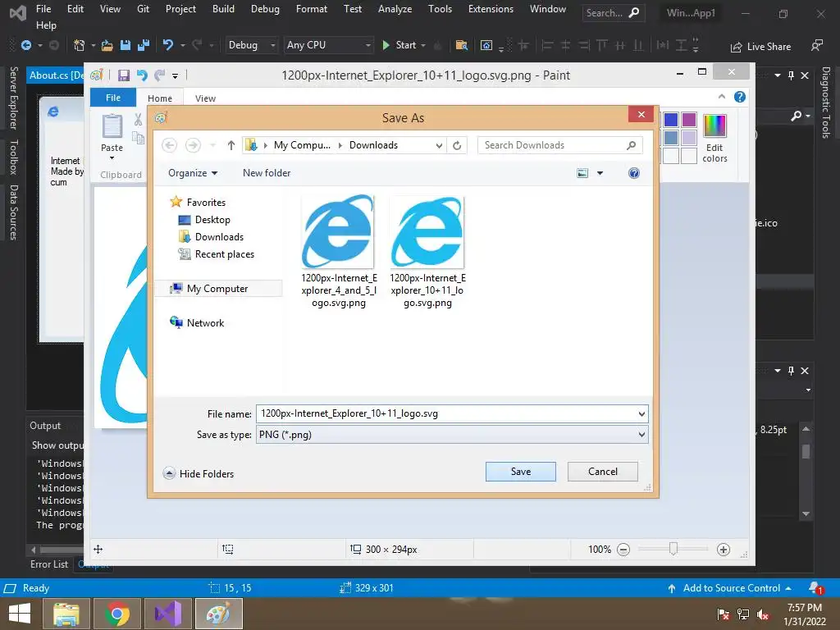The height and width of the screenshot is (630, 840).
Task: Open the Organize dropdown menu
Action: pyautogui.click(x=193, y=173)
